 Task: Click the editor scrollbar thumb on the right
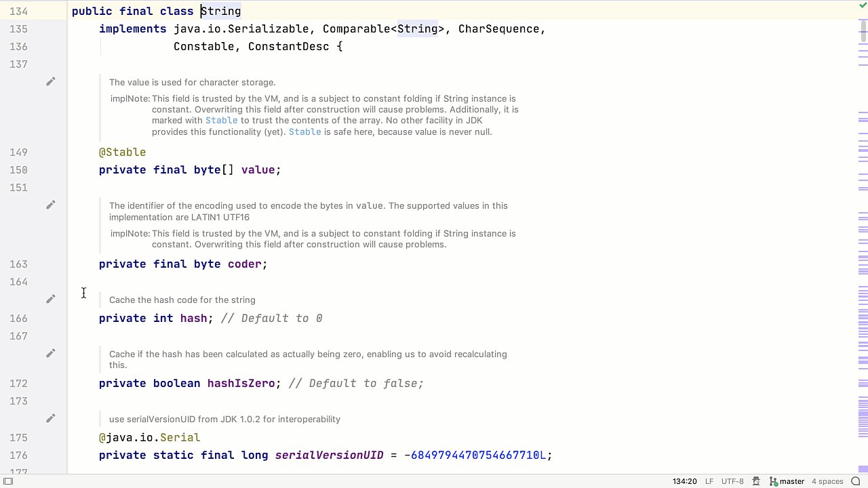click(863, 30)
